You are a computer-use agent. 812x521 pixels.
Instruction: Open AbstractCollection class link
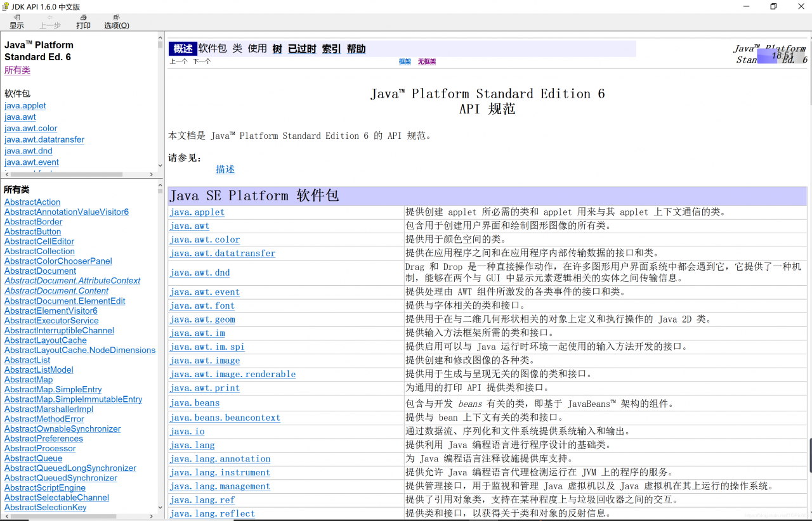(x=39, y=252)
